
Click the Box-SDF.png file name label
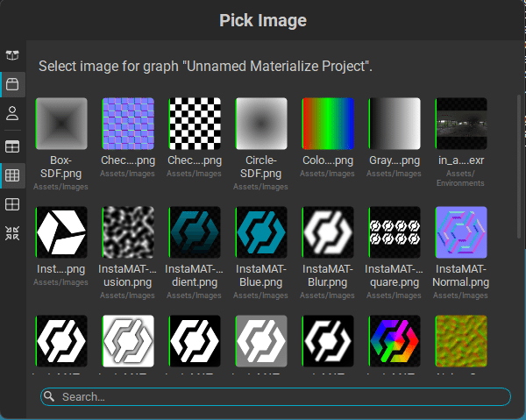click(x=60, y=167)
